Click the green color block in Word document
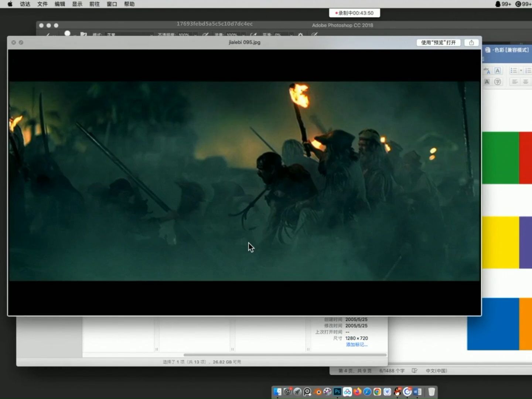 point(501,158)
